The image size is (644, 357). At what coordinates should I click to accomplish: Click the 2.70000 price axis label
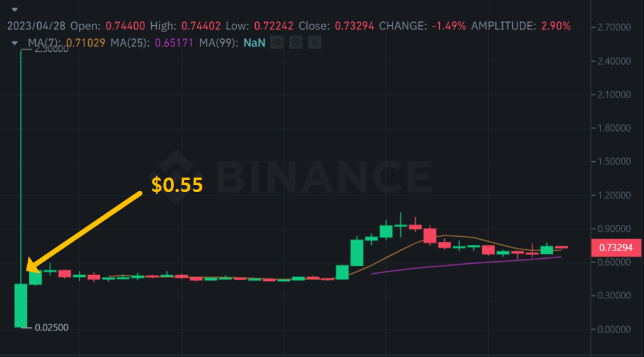pyautogui.click(x=614, y=28)
